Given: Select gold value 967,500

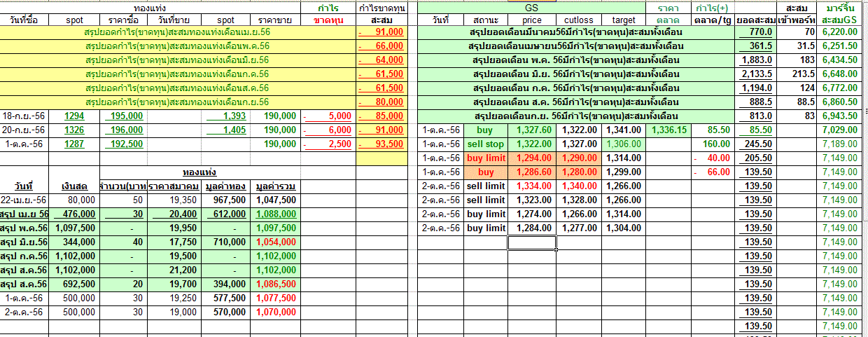Looking at the screenshot, I should pyautogui.click(x=226, y=200).
